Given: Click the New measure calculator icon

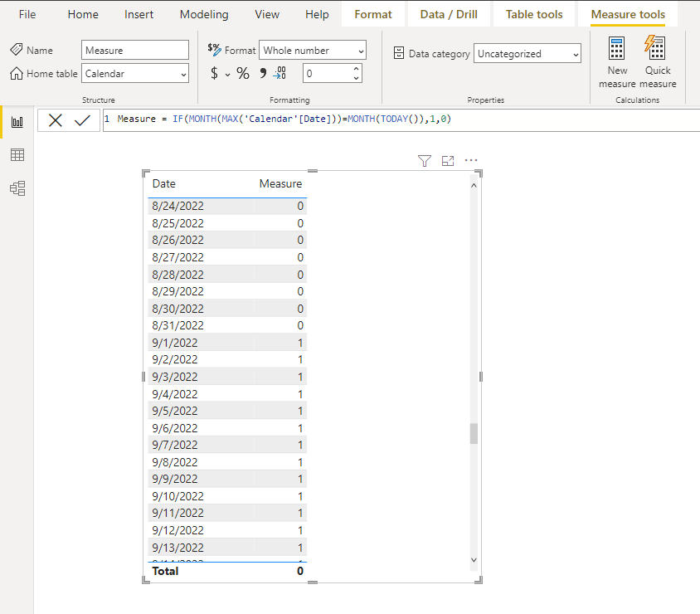Looking at the screenshot, I should [x=616, y=48].
